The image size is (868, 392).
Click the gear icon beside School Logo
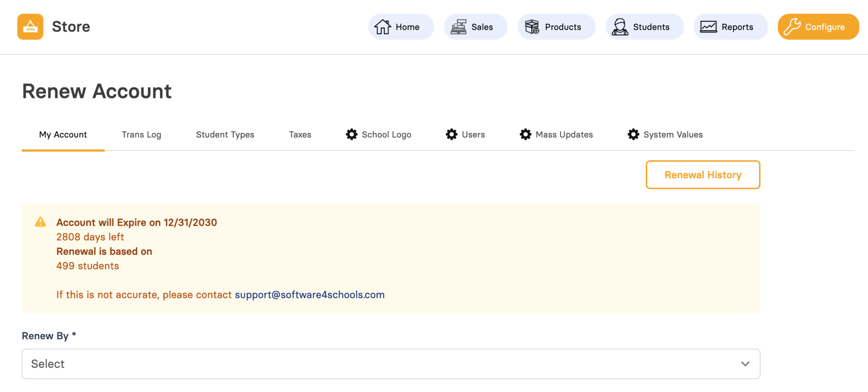point(352,134)
